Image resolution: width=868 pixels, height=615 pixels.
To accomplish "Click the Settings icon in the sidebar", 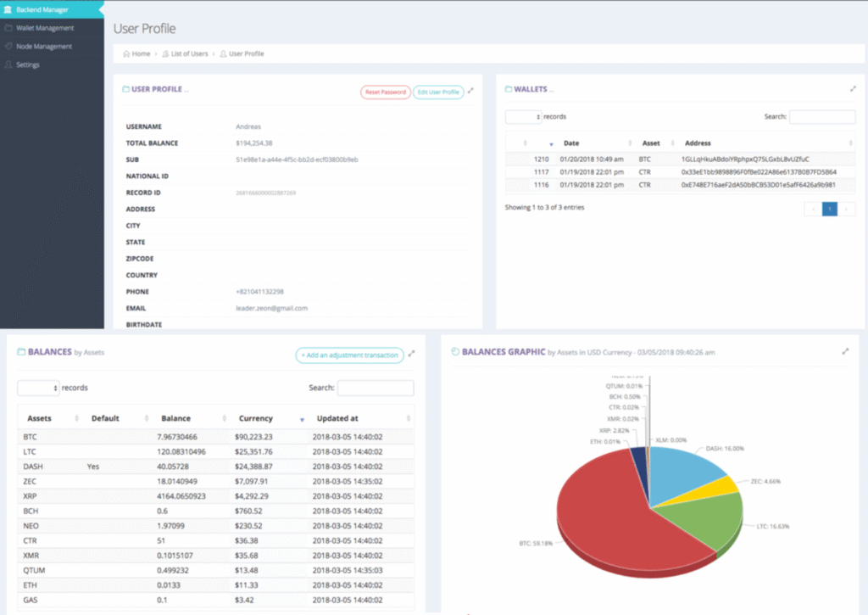I will coord(8,65).
